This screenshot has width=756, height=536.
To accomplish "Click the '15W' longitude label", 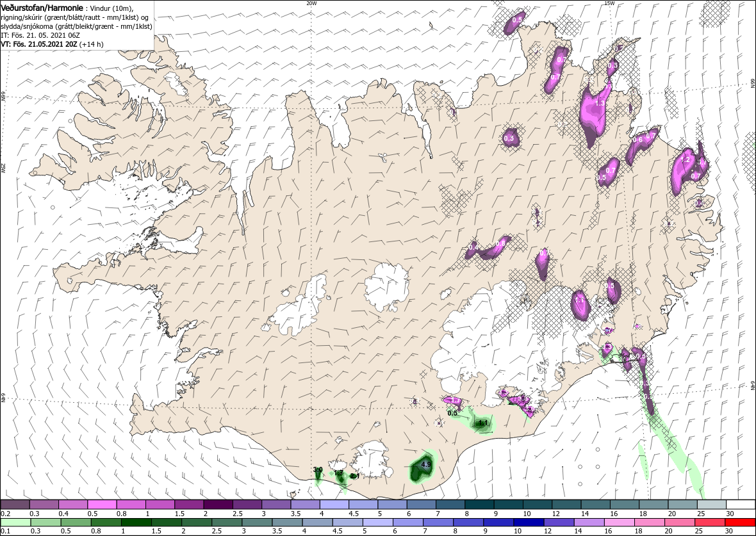I will tap(609, 3).
